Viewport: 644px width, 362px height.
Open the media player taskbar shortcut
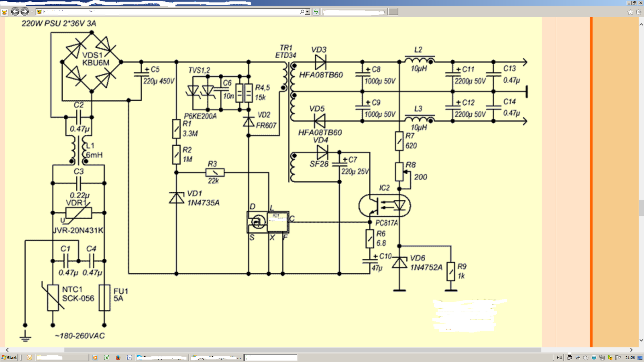pos(95,357)
